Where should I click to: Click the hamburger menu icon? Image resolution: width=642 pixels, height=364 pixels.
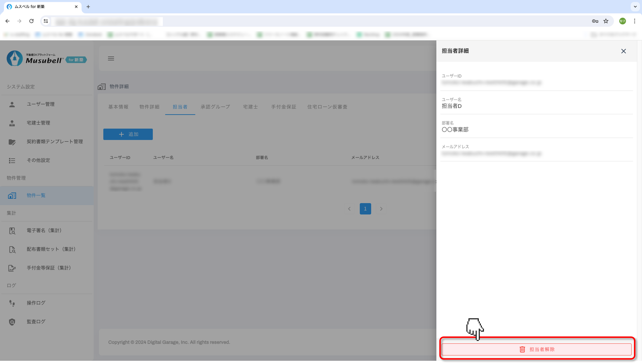[x=111, y=58]
